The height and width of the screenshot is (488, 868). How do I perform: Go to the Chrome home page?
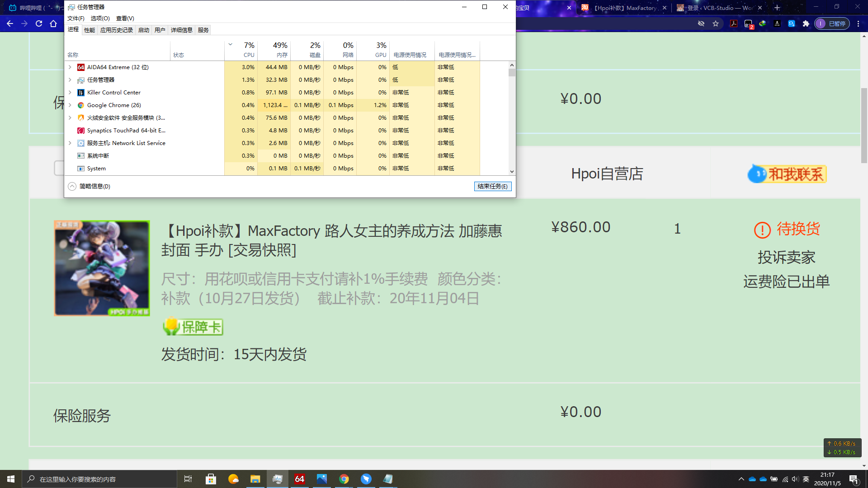pos(53,23)
